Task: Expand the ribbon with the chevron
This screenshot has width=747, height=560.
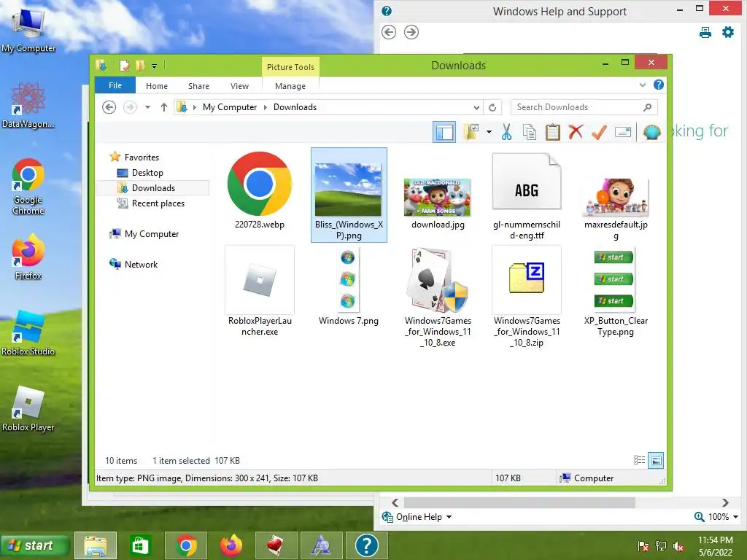Action: [642, 85]
